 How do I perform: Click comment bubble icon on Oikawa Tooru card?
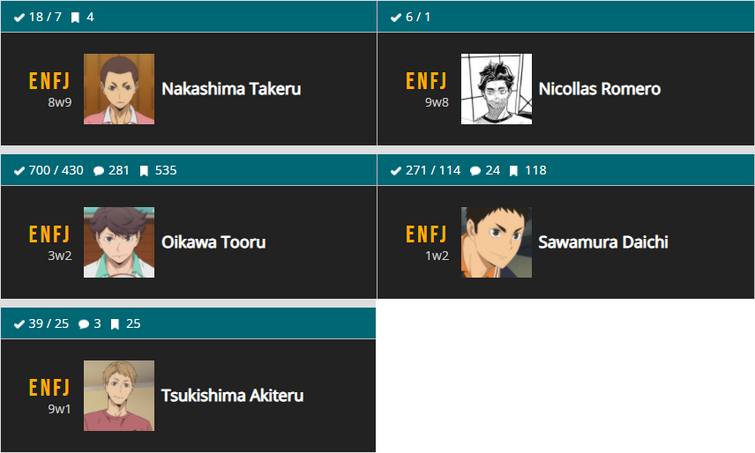click(x=99, y=171)
